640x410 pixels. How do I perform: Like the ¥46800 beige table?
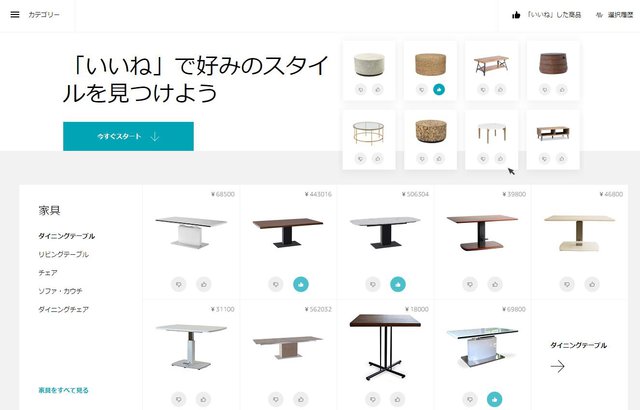pos(592,284)
